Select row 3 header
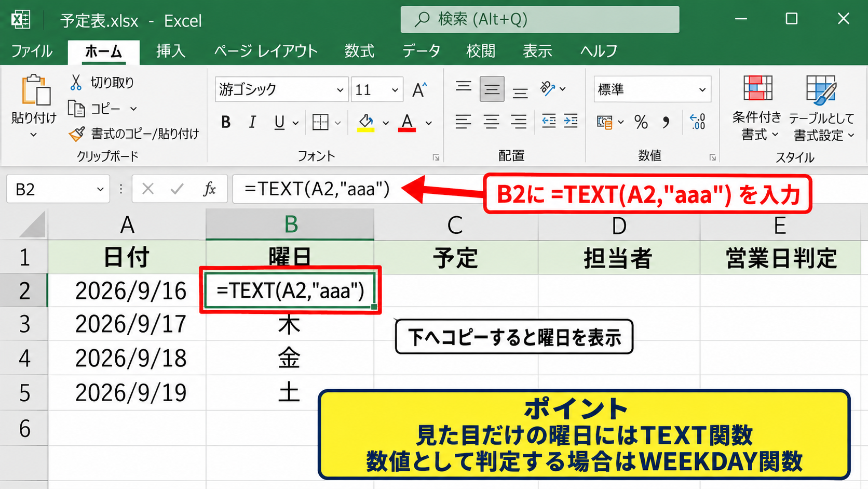The image size is (868, 489). point(24,324)
